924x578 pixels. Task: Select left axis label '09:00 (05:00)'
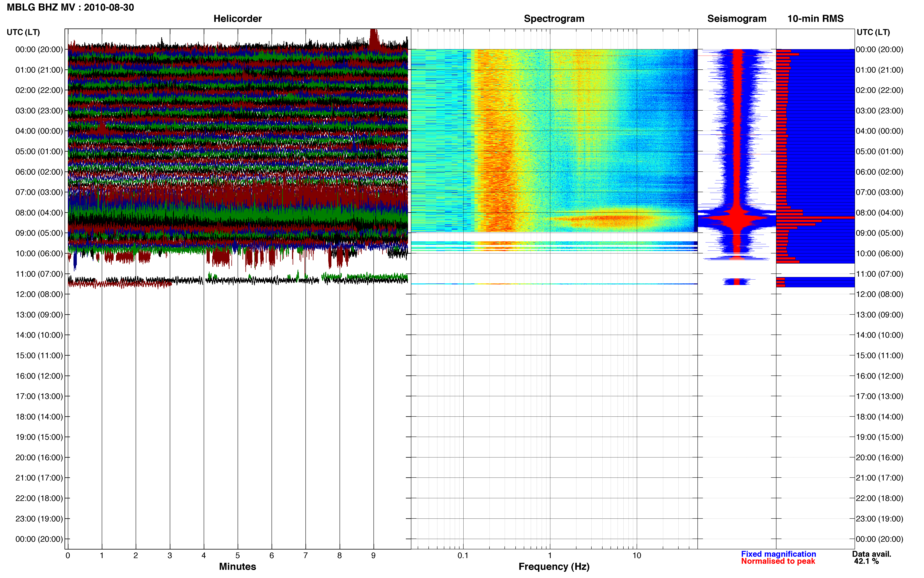click(x=39, y=233)
